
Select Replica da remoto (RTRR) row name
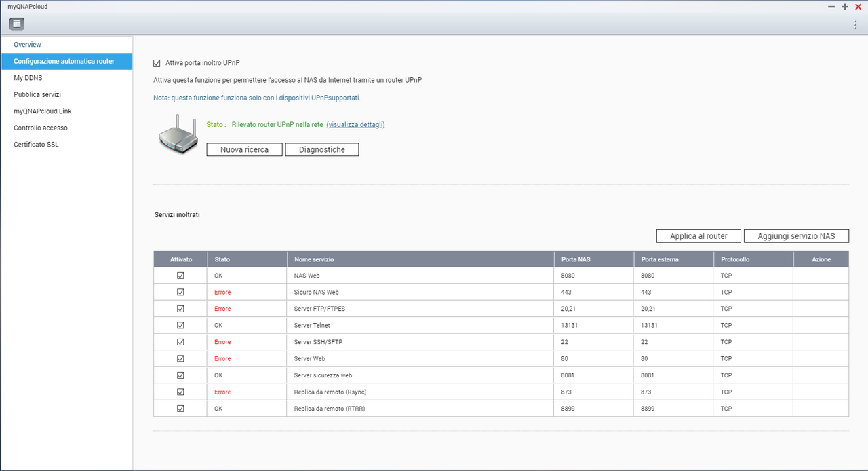(330, 409)
